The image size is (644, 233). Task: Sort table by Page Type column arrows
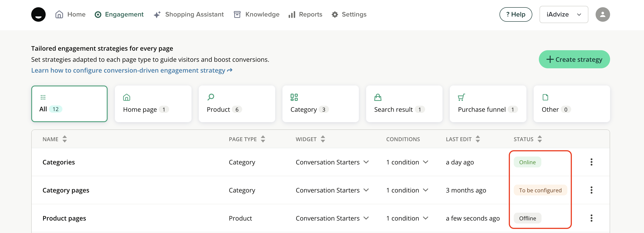[263, 139]
